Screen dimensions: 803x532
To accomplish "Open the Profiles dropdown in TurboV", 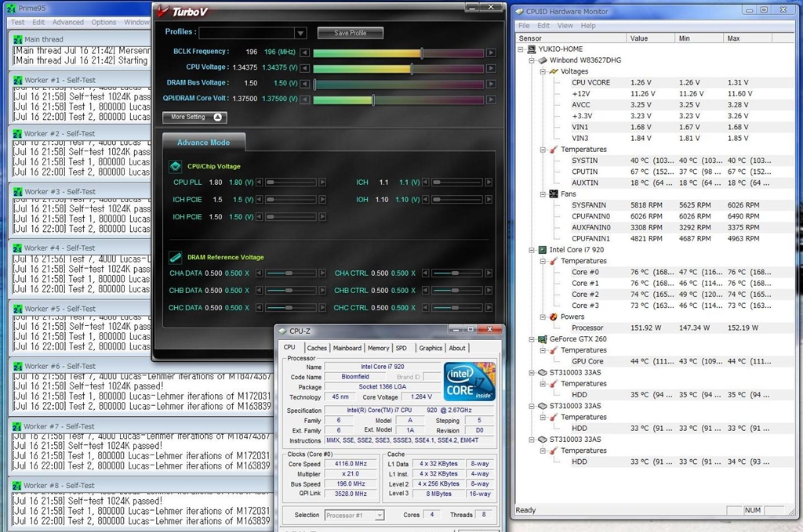I will click(x=300, y=33).
